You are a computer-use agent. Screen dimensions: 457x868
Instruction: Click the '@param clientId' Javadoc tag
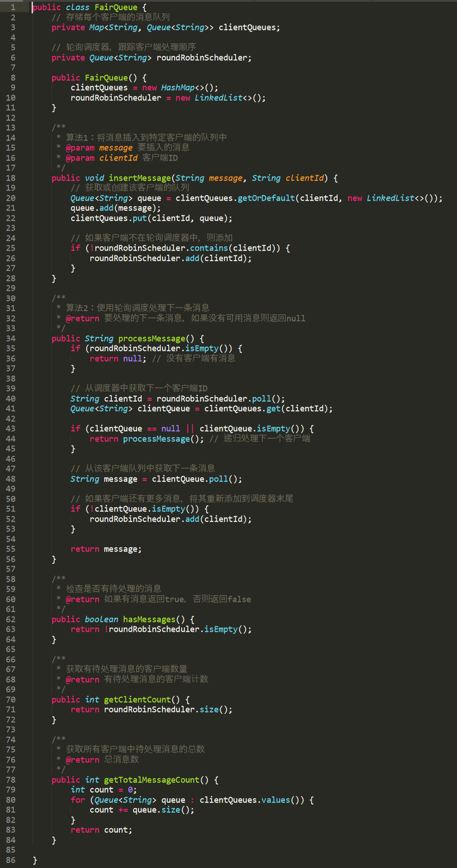[102, 158]
